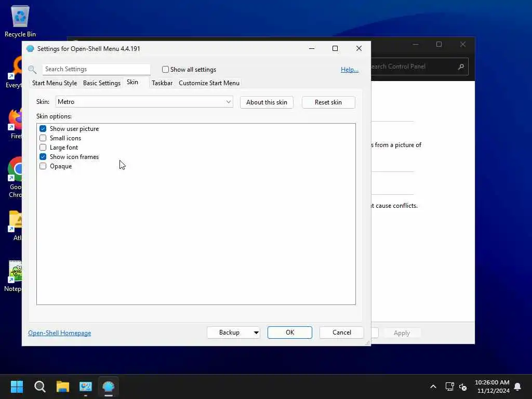Select Notepad++ desktop shortcut
Image resolution: width=532 pixels, height=399 pixels.
13,276
